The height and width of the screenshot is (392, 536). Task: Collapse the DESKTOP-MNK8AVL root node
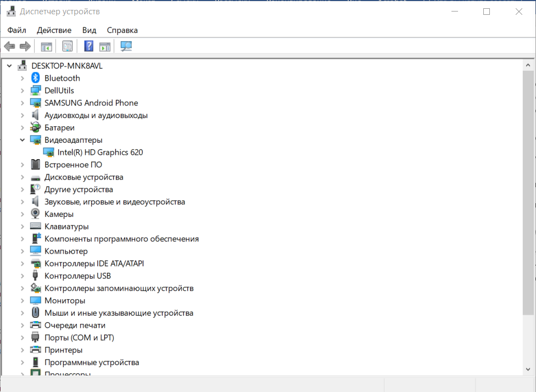tap(9, 66)
